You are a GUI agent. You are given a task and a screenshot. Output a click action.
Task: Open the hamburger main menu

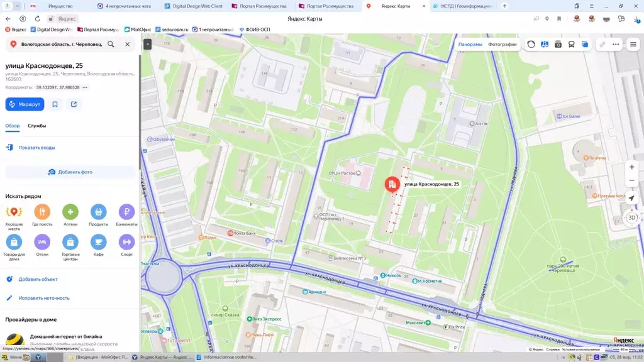(x=633, y=45)
